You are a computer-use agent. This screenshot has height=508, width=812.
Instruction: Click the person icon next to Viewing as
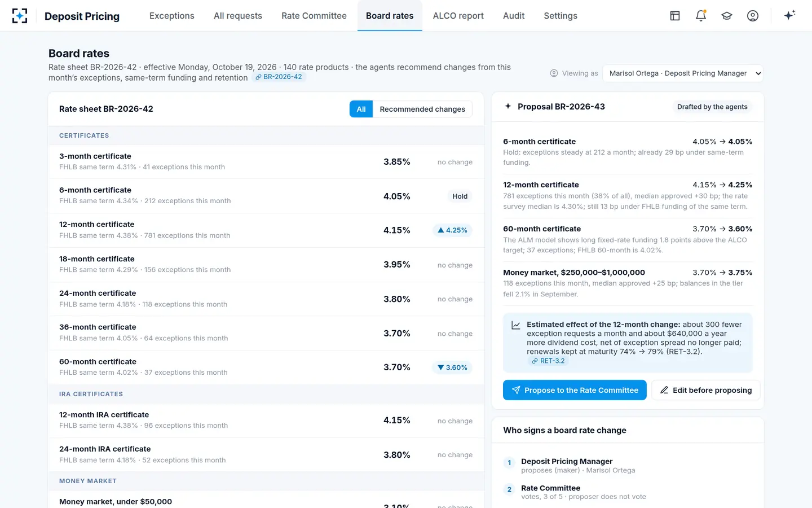pos(554,73)
